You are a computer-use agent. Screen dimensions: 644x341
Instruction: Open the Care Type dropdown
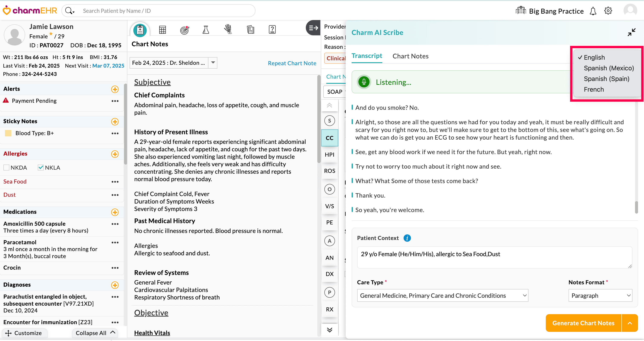click(x=442, y=296)
